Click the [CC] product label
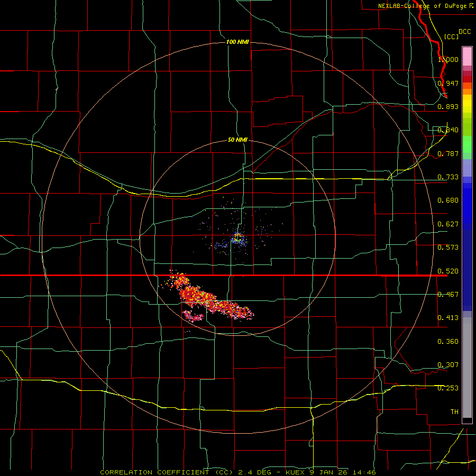The height and width of the screenshot is (476, 476). tap(451, 36)
